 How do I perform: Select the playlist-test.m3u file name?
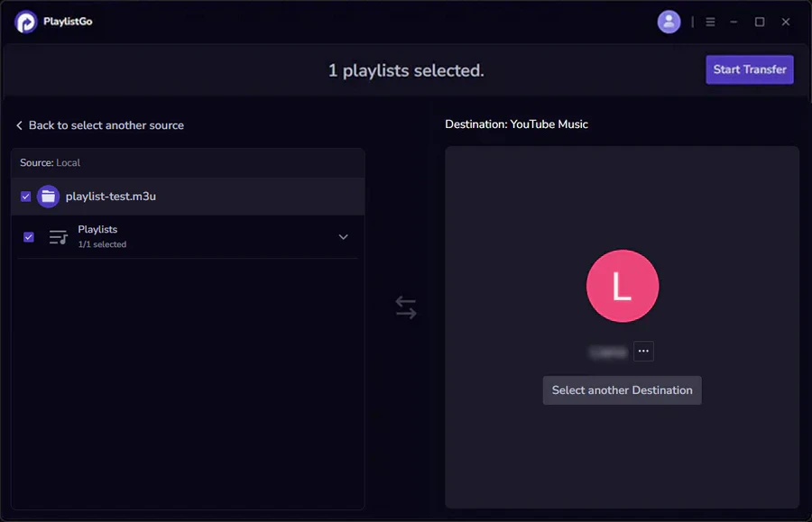(x=110, y=197)
